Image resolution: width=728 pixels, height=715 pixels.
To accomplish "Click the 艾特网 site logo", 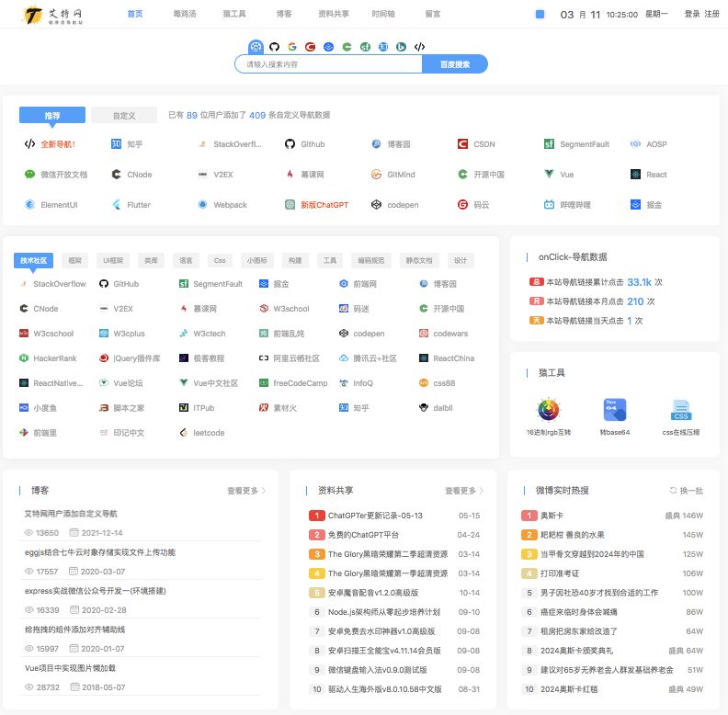I will pos(52,14).
